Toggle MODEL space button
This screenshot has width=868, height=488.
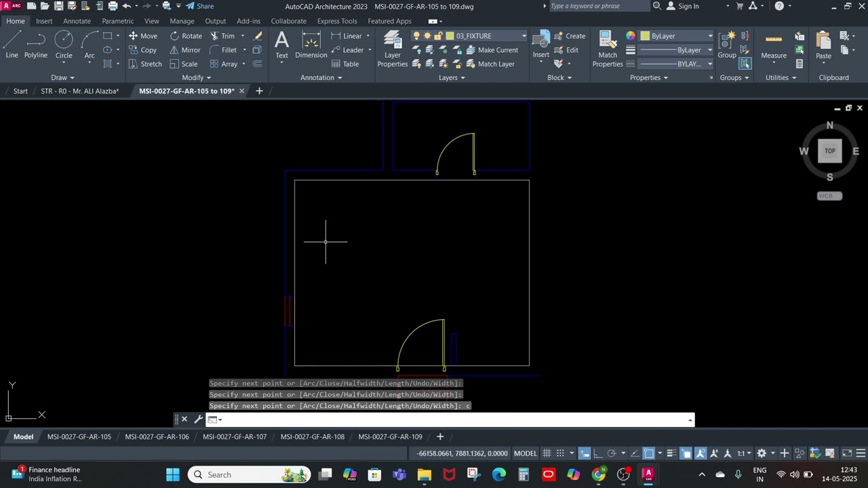coord(526,453)
